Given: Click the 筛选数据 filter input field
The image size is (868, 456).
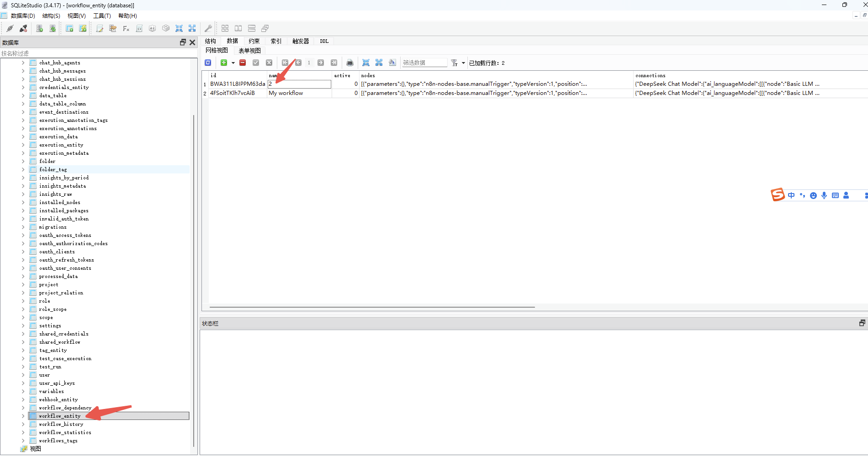Looking at the screenshot, I should [424, 63].
